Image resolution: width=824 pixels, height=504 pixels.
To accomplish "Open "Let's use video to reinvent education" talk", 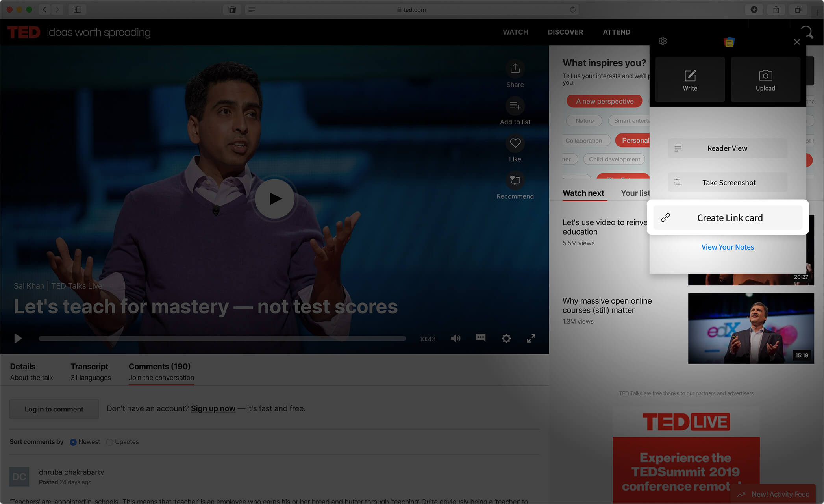I will tap(605, 227).
